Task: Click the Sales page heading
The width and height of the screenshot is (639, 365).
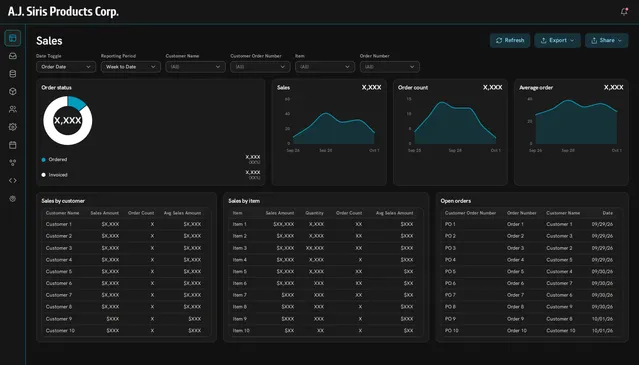Action: (x=49, y=41)
